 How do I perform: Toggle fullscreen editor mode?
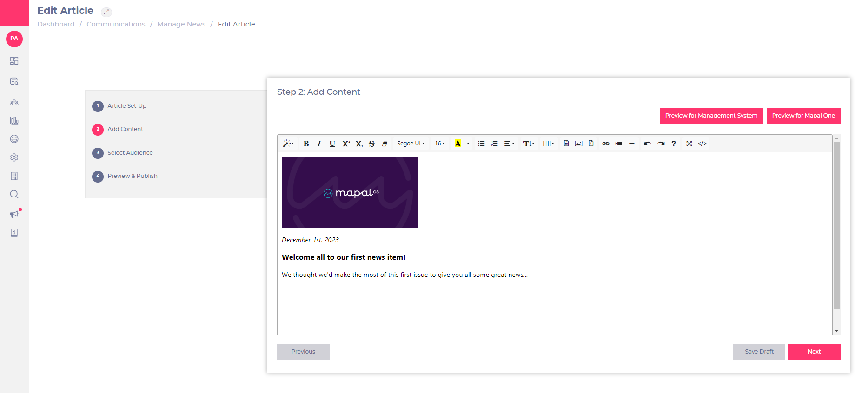pos(689,144)
